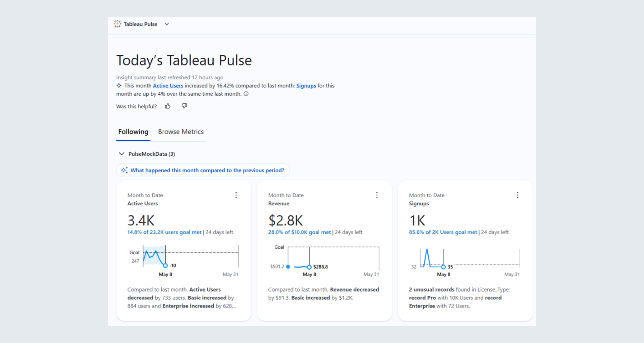Open the Signups link in summary
The width and height of the screenshot is (644, 343).
306,86
